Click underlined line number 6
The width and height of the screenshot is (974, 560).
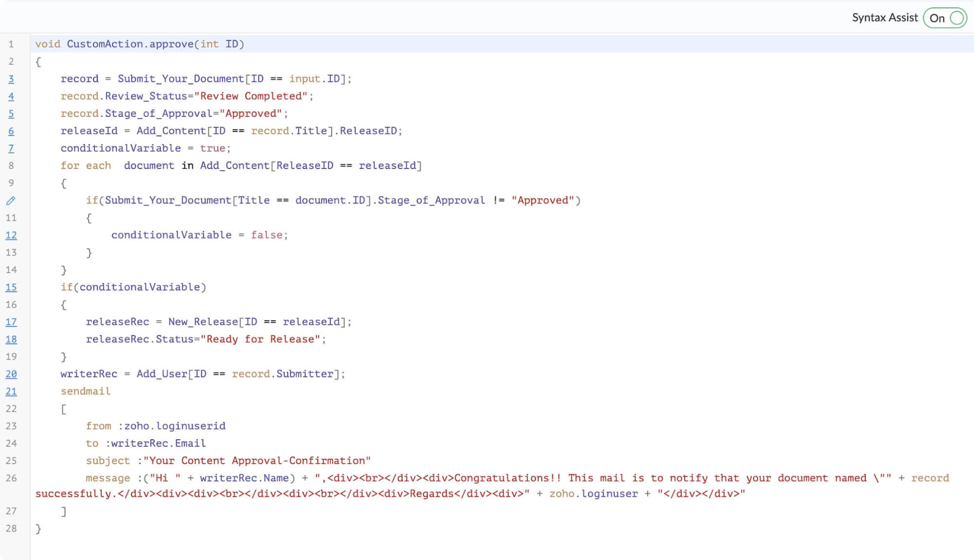click(x=11, y=131)
